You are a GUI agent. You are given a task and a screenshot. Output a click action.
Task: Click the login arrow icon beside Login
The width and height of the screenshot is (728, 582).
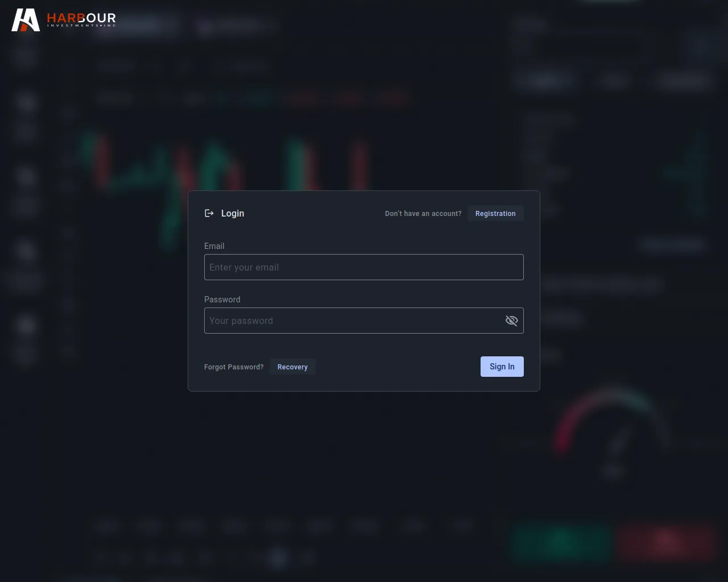pos(209,213)
